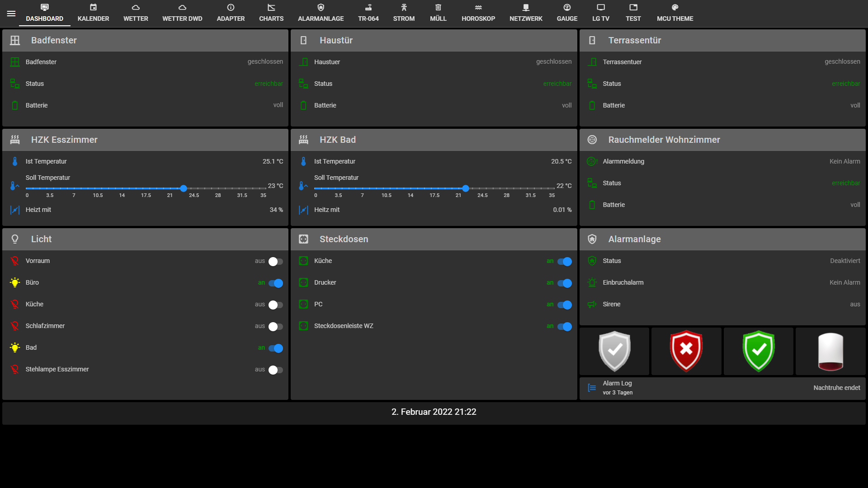Viewport: 868px width, 488px height.
Task: Click the Einbruchalarm alarm light icon
Action: click(x=592, y=282)
